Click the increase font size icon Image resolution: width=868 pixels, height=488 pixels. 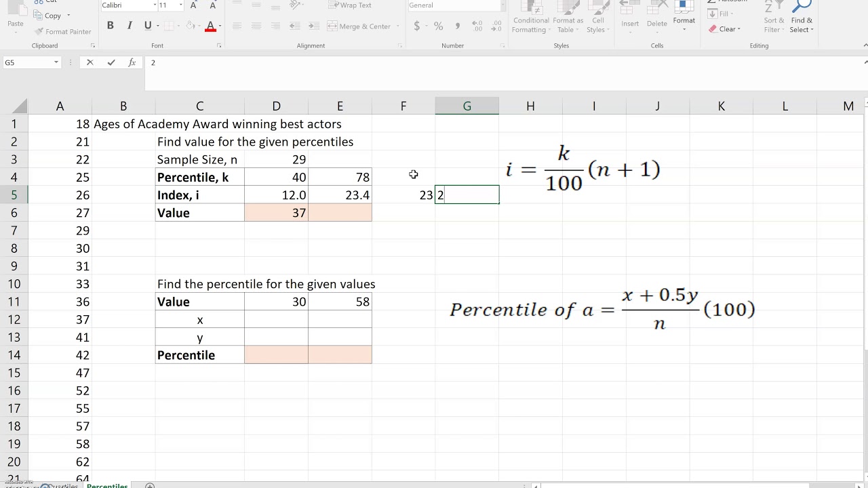195,5
